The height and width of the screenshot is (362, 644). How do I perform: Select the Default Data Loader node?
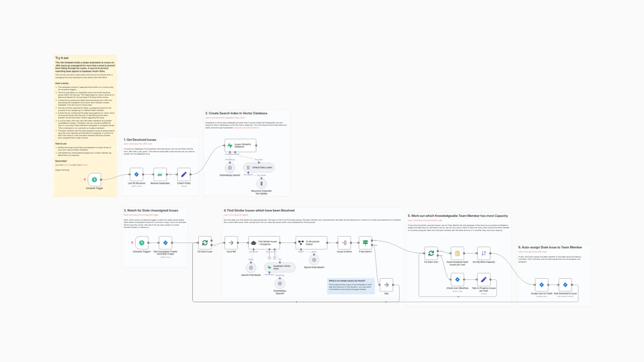259,168
